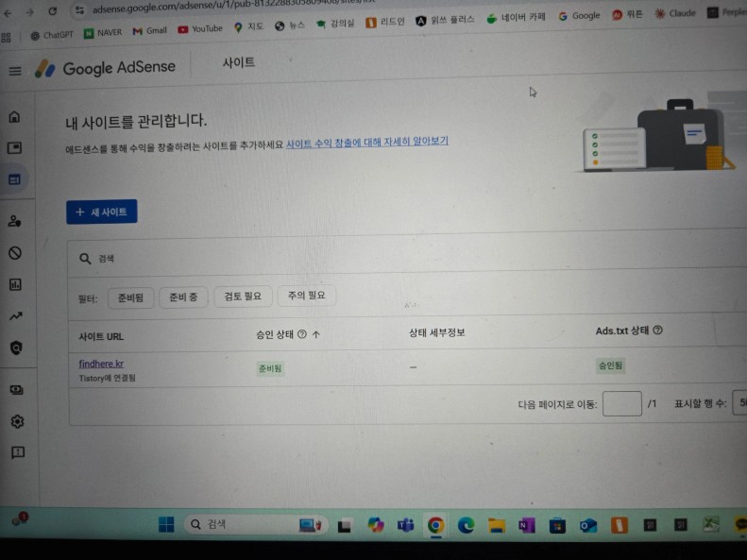Toggle the 주의 필요 filter chip

(306, 296)
